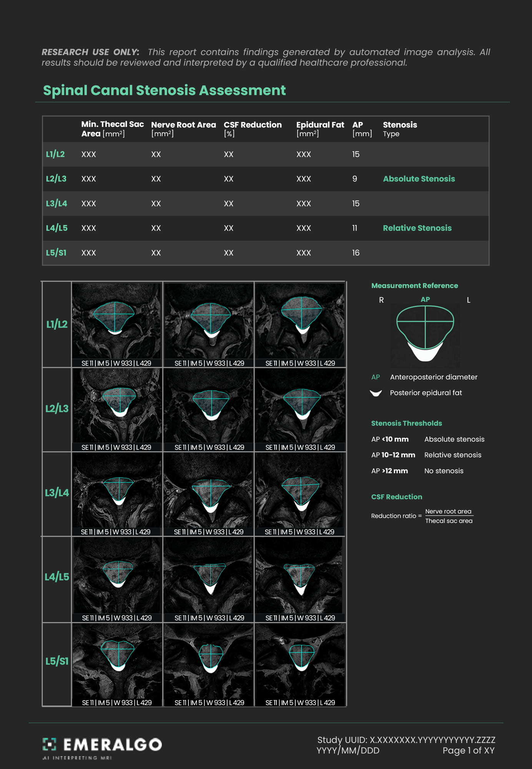Open the middle L3/L4 MRI slice
The height and width of the screenshot is (769, 532).
click(x=209, y=494)
